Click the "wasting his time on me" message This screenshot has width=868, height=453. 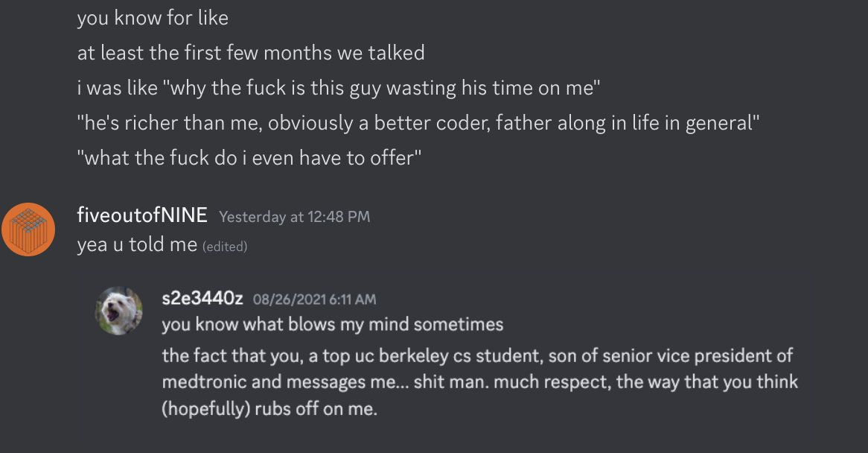tap(491, 88)
